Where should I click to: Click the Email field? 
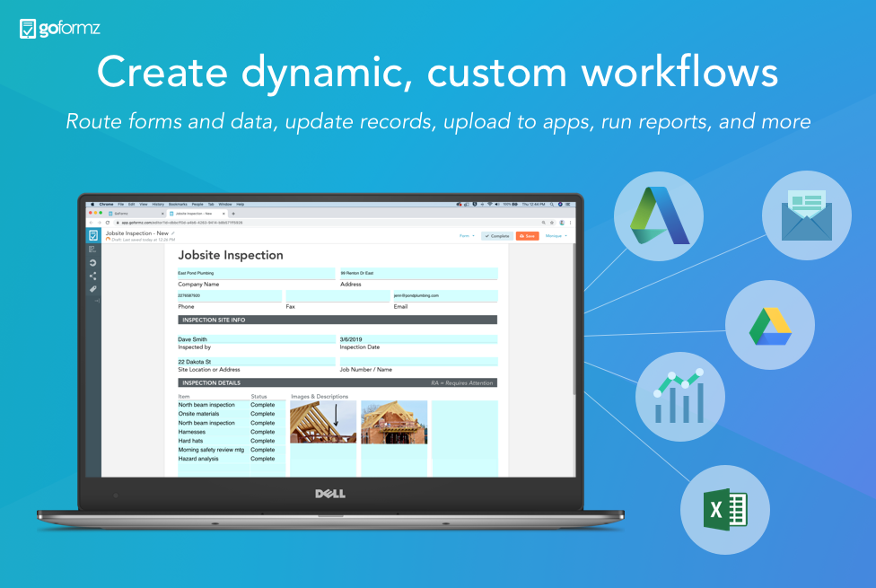coord(445,295)
